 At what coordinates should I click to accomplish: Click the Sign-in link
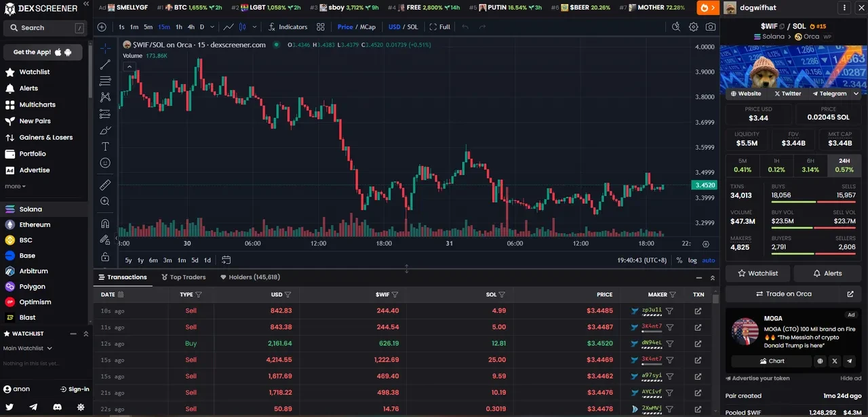(x=75, y=389)
